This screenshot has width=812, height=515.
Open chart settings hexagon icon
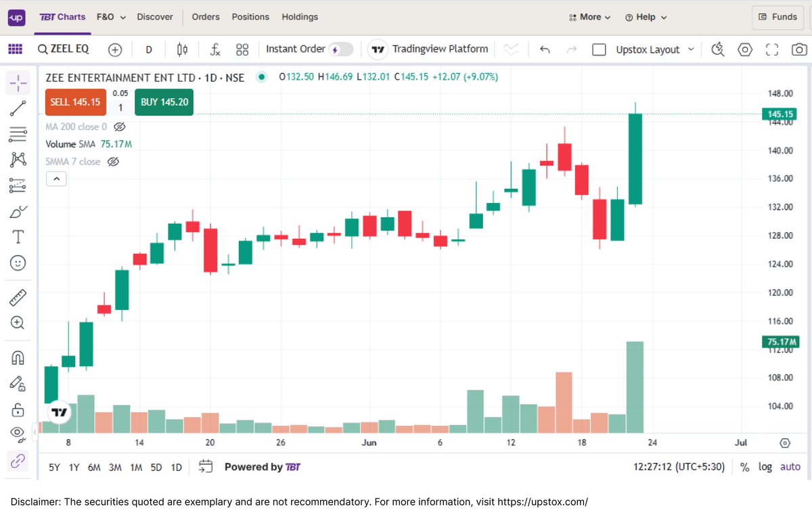[745, 49]
